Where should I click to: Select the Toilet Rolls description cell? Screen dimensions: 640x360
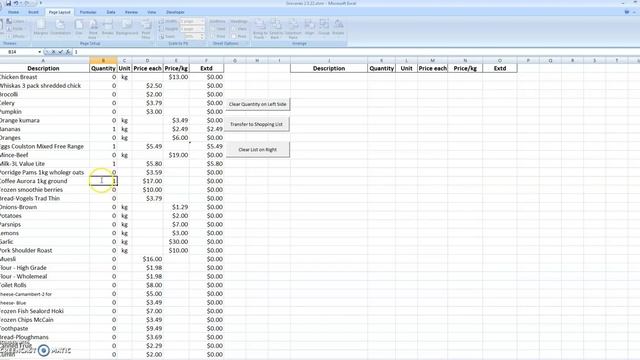44,285
